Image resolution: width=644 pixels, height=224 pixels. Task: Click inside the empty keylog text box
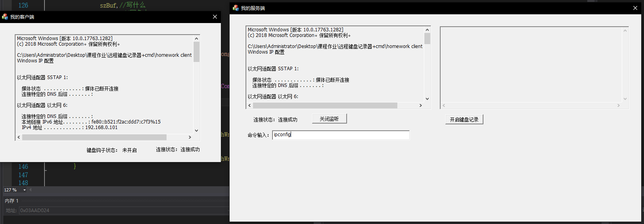pos(531,65)
